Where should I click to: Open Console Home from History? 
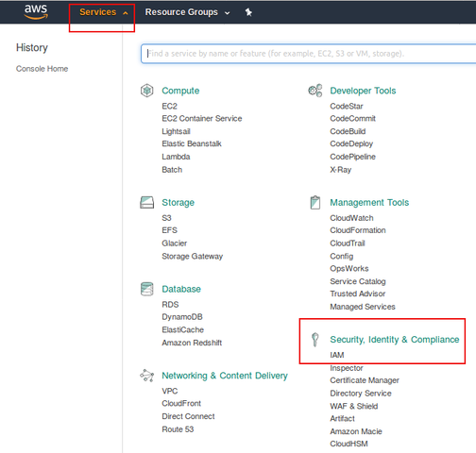tap(42, 69)
